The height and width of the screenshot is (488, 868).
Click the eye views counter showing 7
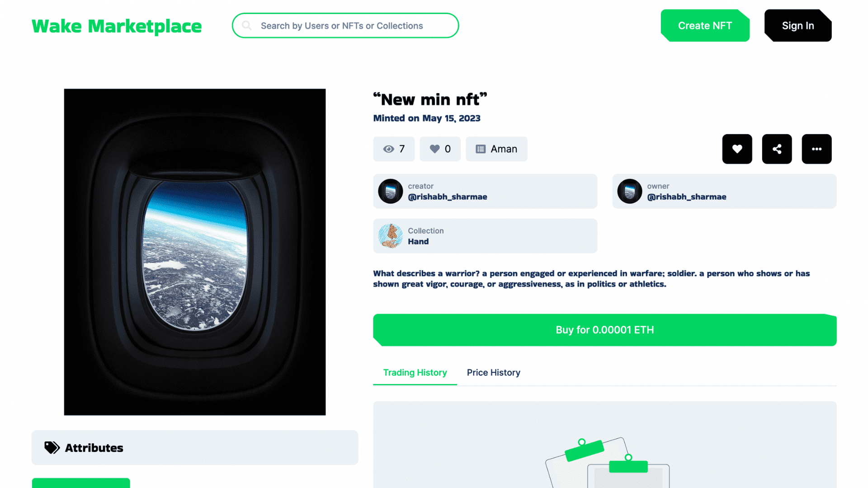tap(394, 149)
